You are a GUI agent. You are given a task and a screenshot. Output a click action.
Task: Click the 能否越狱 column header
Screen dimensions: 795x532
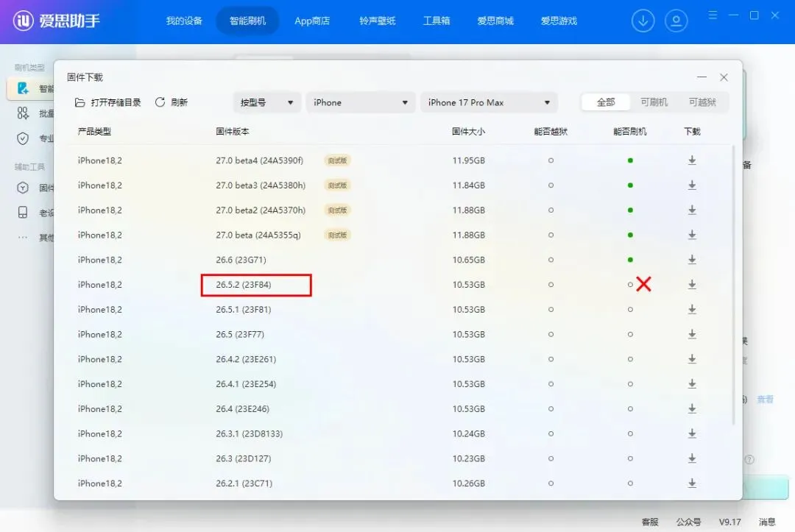click(551, 131)
